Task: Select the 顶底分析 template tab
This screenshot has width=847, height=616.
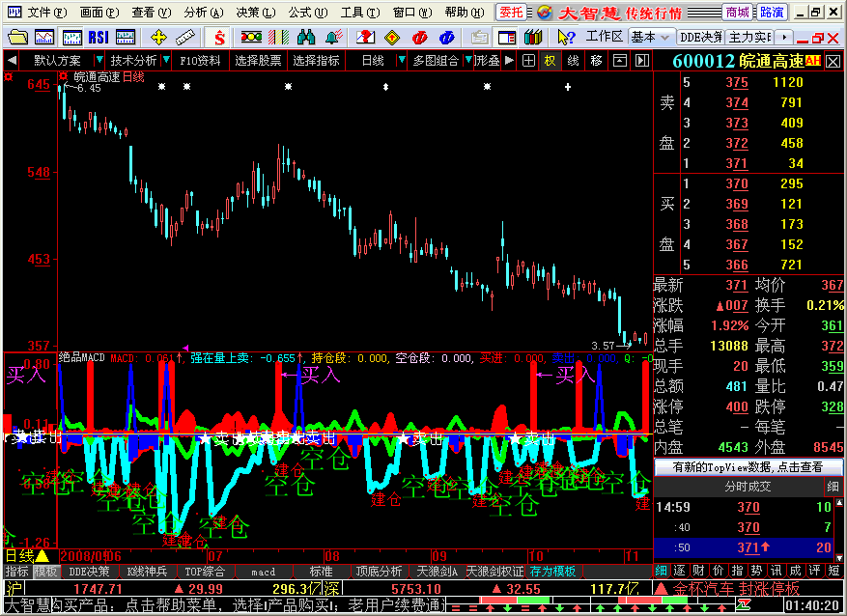Action: 379,572
